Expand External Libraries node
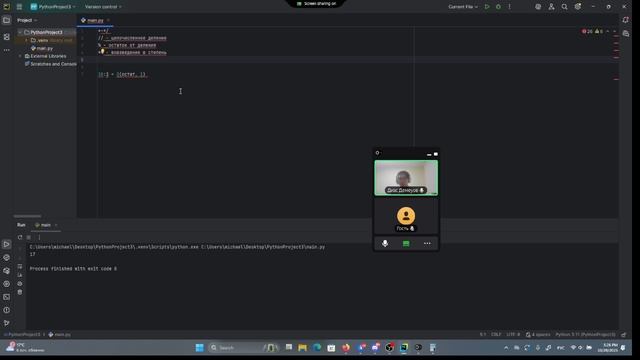640x360 pixels. pos(20,56)
